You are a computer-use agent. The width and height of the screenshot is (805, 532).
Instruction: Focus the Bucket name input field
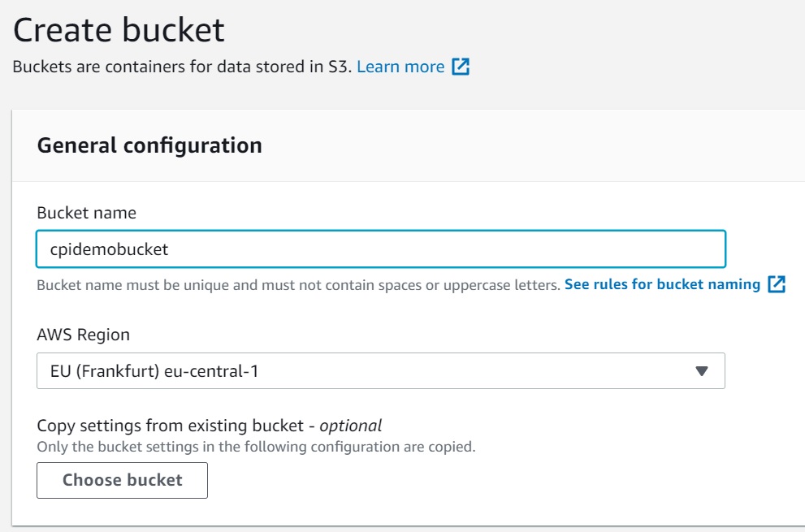point(381,249)
